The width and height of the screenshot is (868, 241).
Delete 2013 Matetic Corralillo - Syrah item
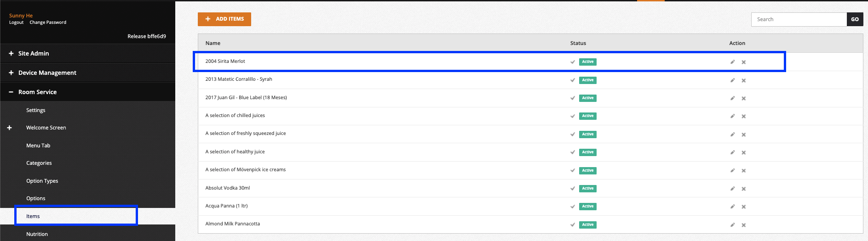point(743,80)
